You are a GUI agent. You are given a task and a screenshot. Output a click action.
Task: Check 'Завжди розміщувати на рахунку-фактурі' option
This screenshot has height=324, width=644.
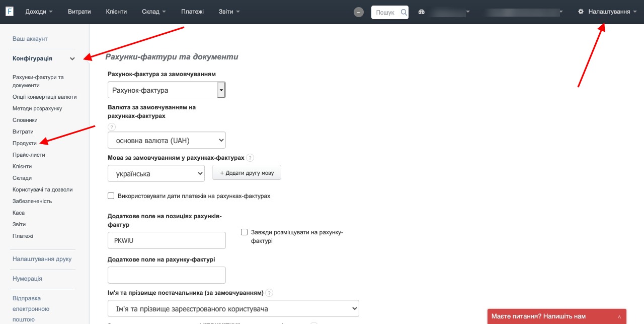click(245, 232)
